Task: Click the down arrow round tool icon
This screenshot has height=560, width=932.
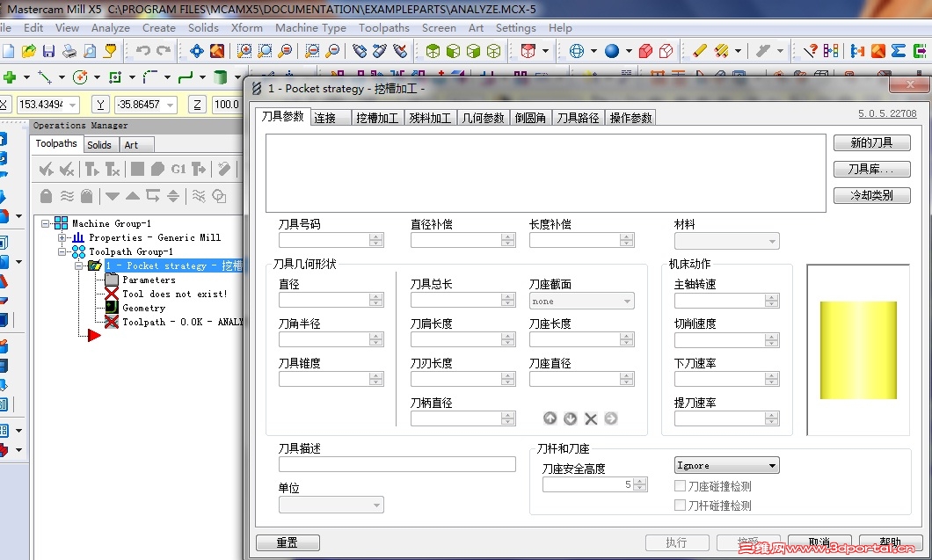Action: click(x=570, y=418)
